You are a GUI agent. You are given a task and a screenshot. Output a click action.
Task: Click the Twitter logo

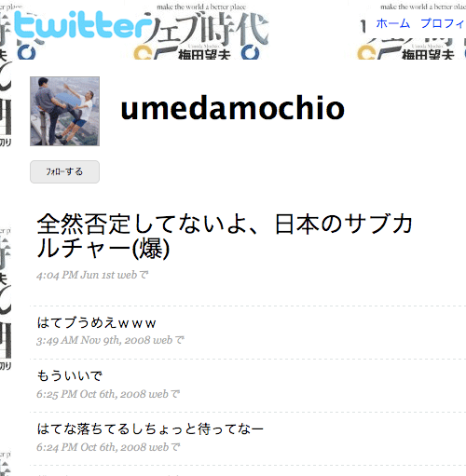79,25
